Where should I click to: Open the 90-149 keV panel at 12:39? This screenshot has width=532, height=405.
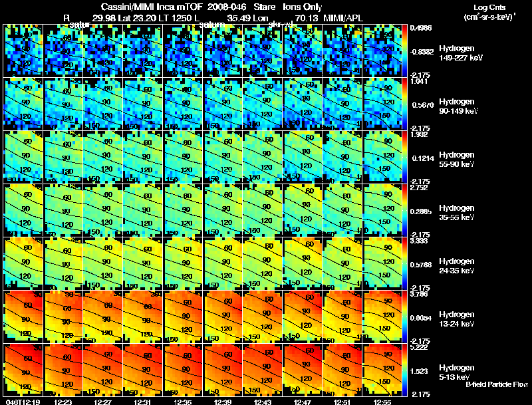tap(223, 104)
